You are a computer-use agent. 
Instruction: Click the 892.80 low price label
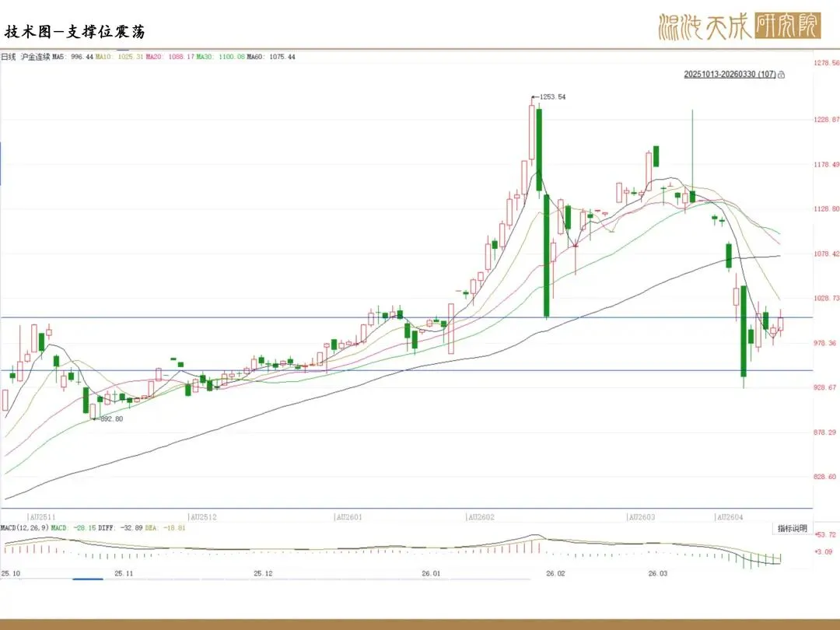pos(111,419)
